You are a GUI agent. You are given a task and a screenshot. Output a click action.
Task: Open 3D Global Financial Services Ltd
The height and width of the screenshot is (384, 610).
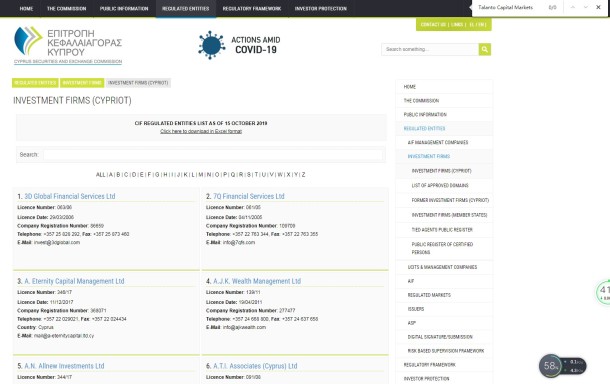70,196
